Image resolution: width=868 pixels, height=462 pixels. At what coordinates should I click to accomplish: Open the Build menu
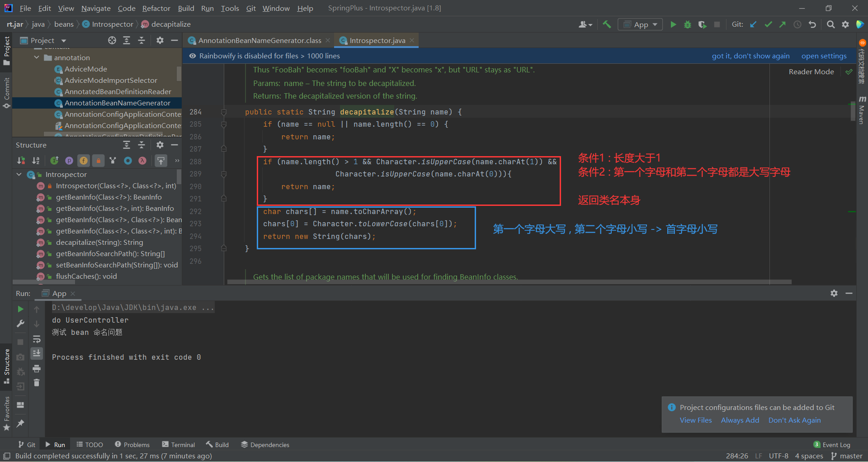point(186,8)
